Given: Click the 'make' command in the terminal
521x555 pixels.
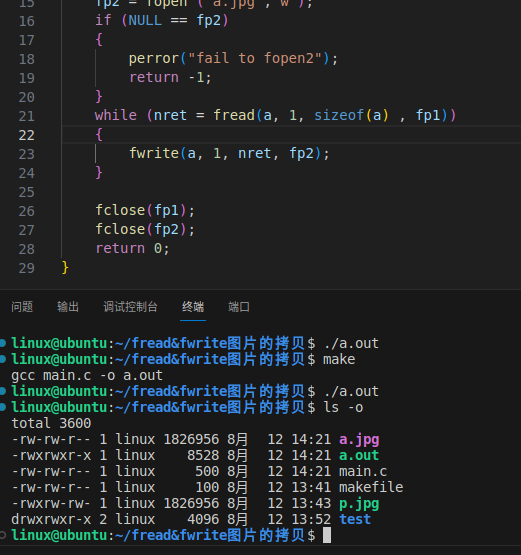Looking at the screenshot, I should coord(339,360).
